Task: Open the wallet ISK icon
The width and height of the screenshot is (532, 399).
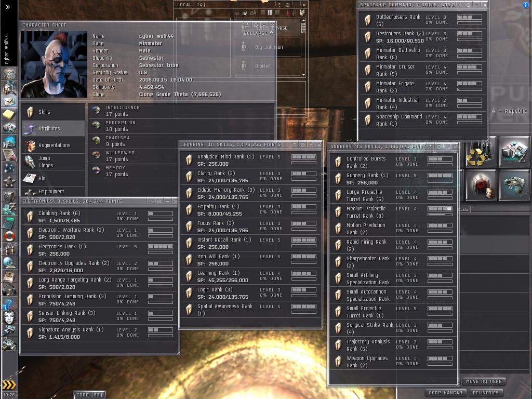Action: coord(9,208)
